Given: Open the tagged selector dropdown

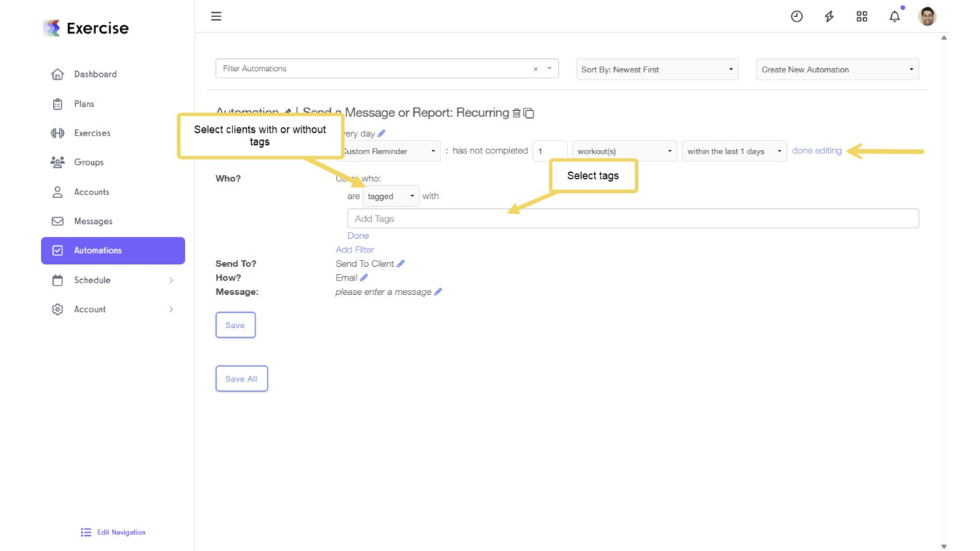Looking at the screenshot, I should (391, 196).
